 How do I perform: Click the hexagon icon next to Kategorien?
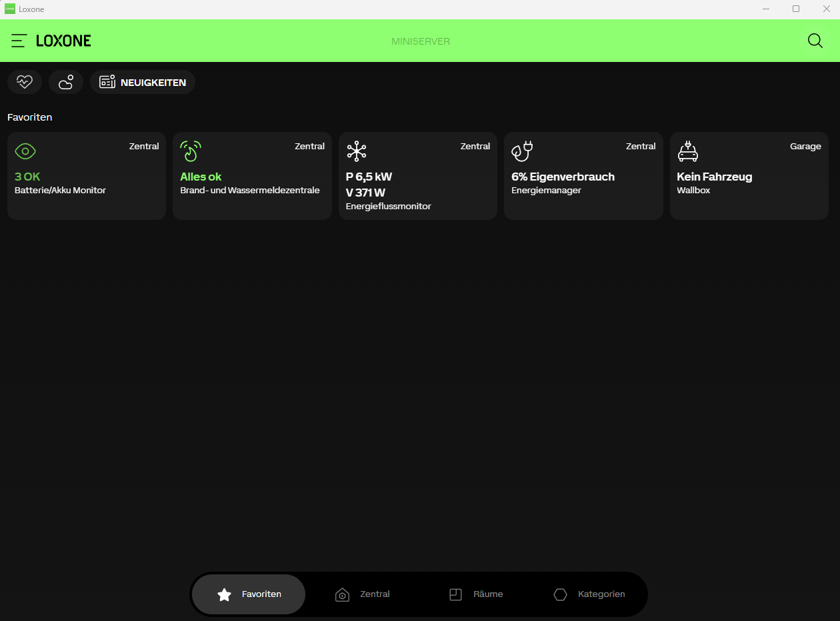pyautogui.click(x=561, y=594)
